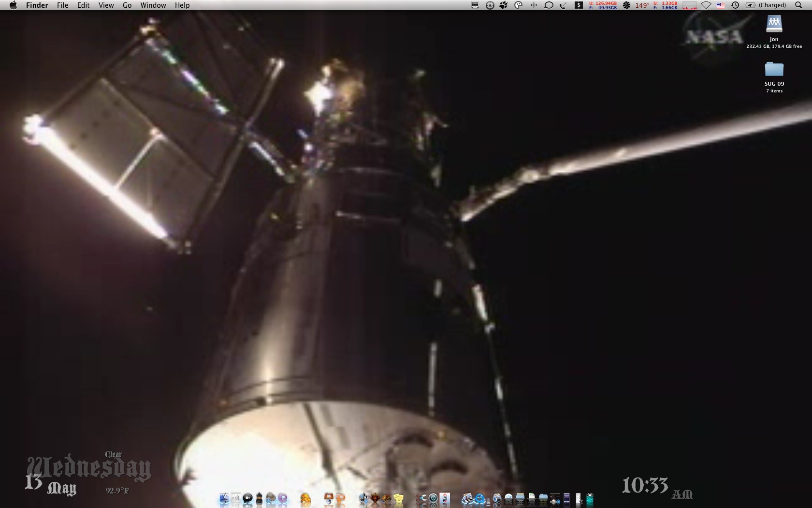The width and height of the screenshot is (812, 508).
Task: Open the File menu
Action: coord(62,5)
